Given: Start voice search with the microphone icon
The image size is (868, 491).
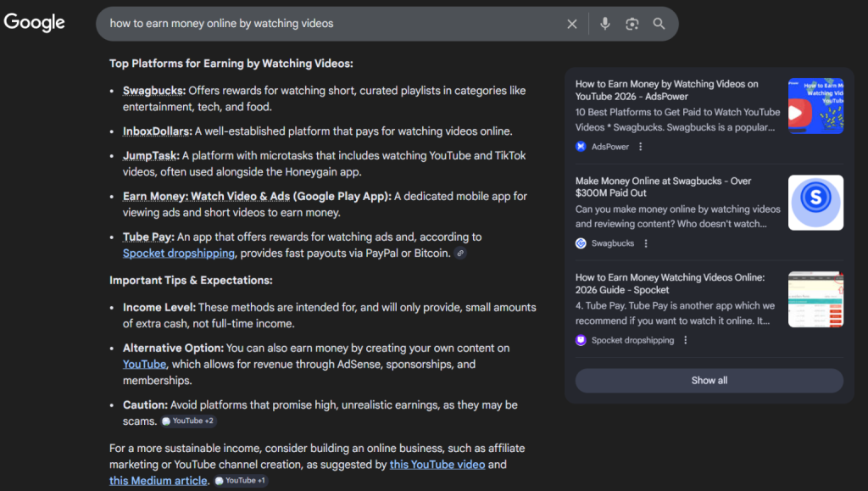Looking at the screenshot, I should pos(605,23).
